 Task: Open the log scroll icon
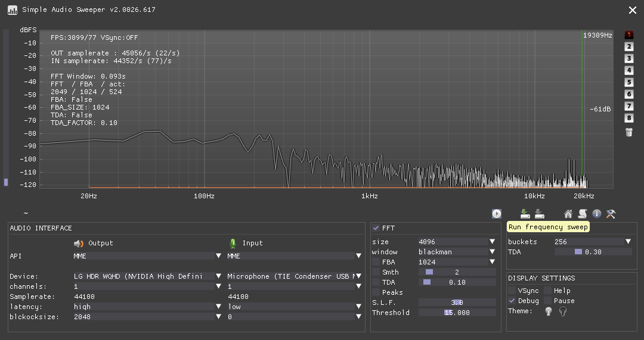tap(583, 214)
